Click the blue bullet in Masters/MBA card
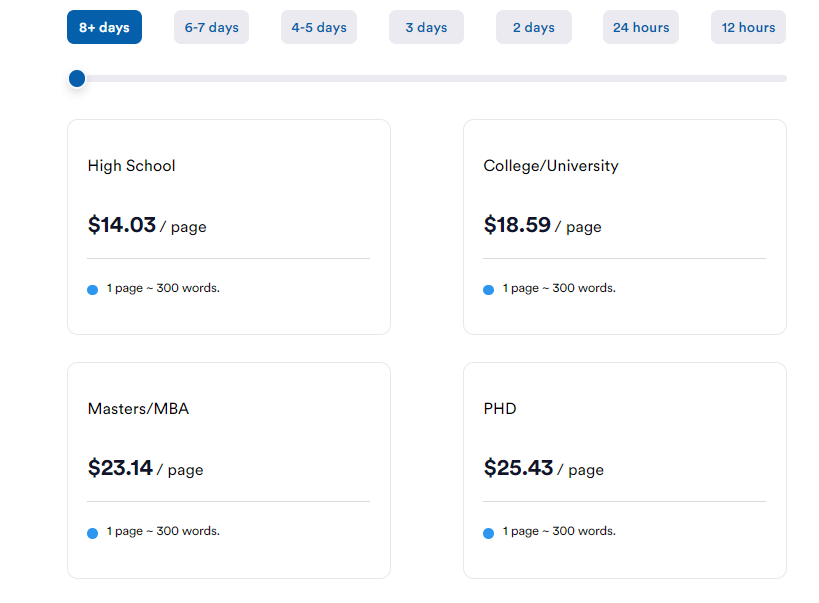Image resolution: width=819 pixels, height=603 pixels. tap(92, 533)
